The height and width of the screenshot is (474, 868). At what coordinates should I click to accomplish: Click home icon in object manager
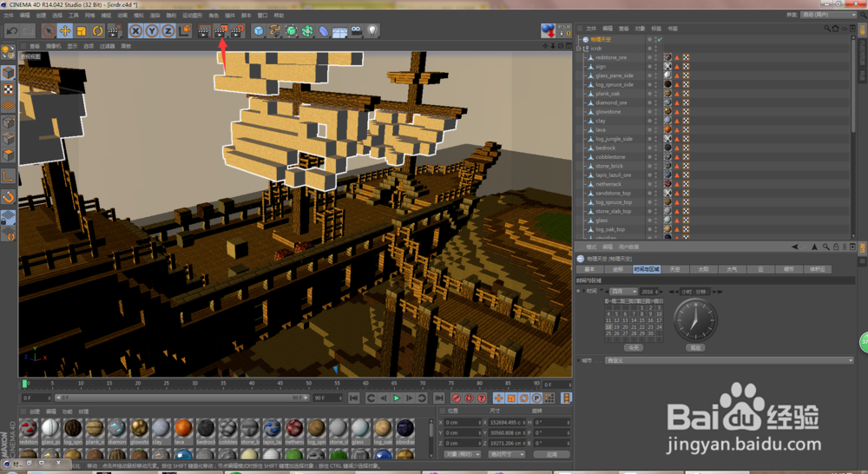click(835, 29)
